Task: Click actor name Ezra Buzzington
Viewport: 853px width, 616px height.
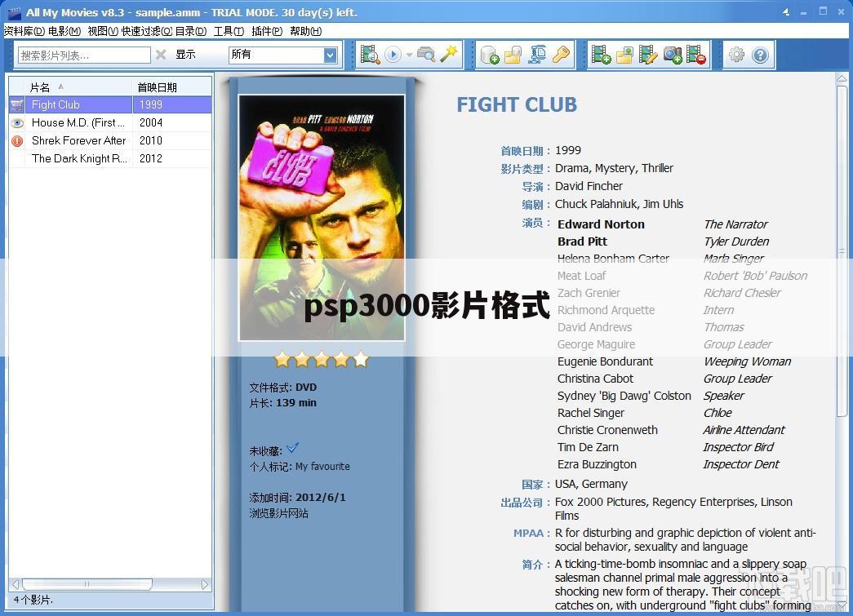Action: pyautogui.click(x=597, y=464)
